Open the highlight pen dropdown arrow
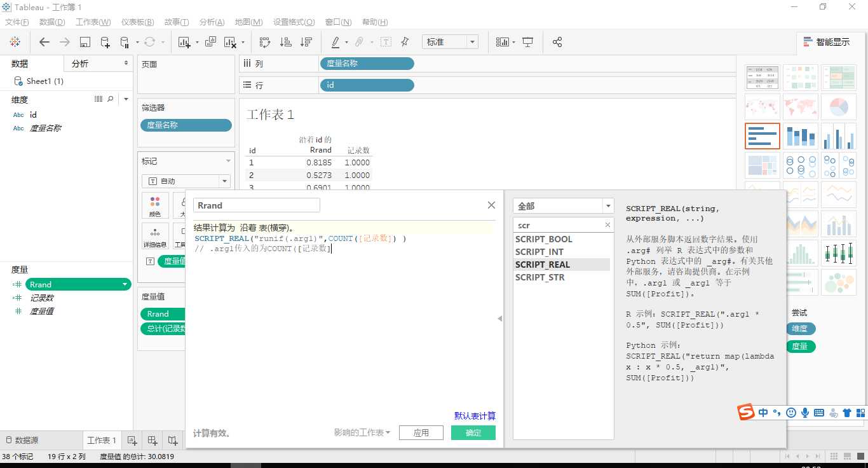 346,43
